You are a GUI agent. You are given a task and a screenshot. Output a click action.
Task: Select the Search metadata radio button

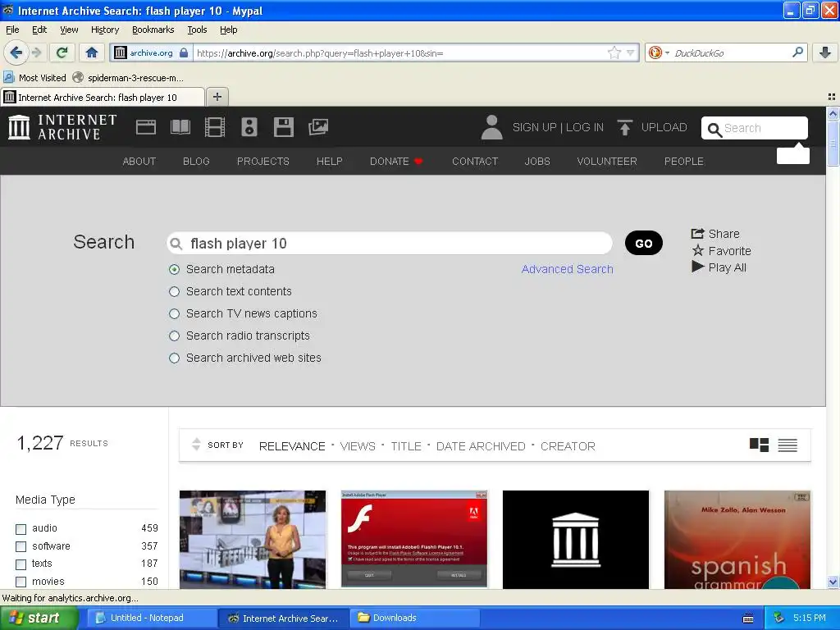tap(174, 269)
